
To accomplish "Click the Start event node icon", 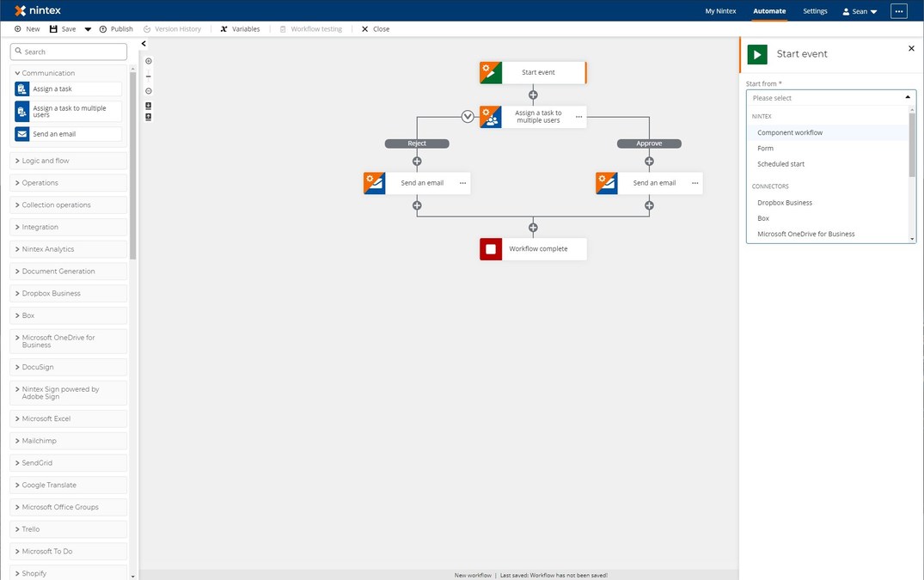I will (x=491, y=73).
